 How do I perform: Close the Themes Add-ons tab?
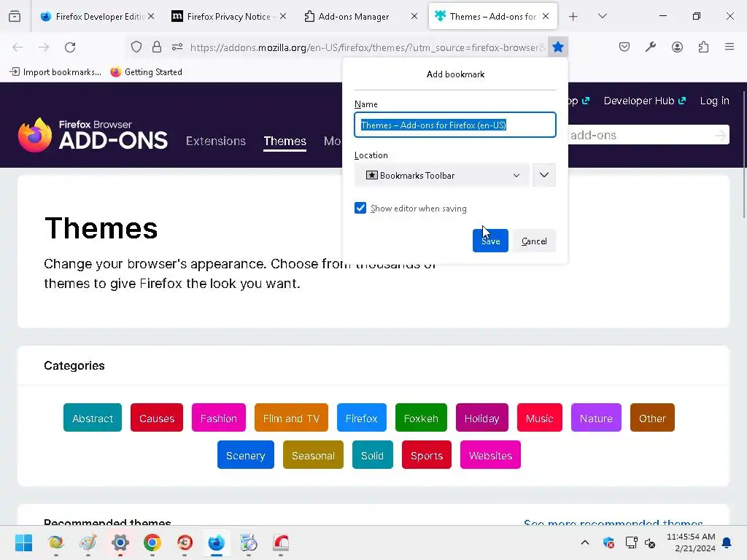(x=546, y=16)
